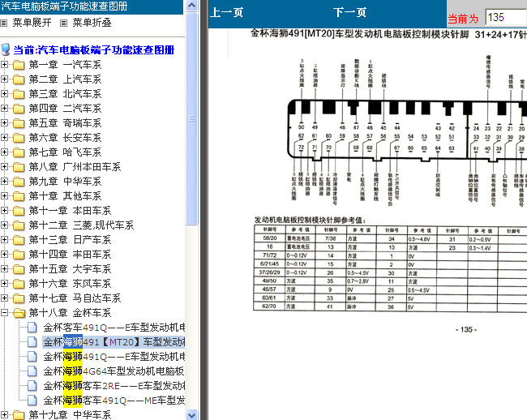
Task: Click folder icon of 第十三章 日产车系
Action: [x=19, y=240]
